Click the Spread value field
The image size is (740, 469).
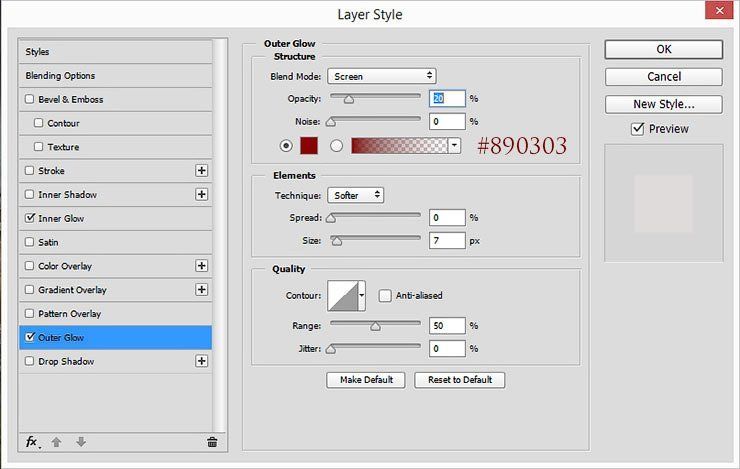[447, 218]
